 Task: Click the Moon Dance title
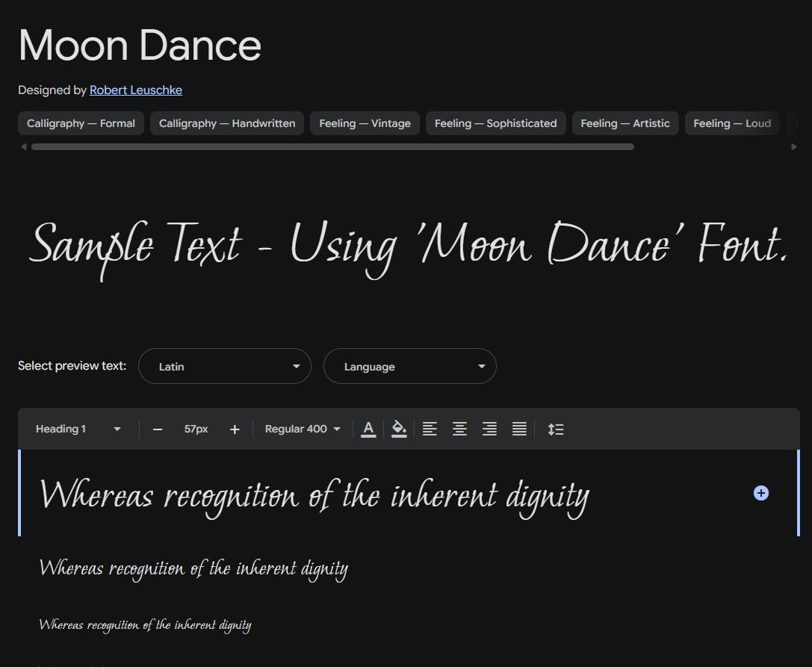coord(140,46)
